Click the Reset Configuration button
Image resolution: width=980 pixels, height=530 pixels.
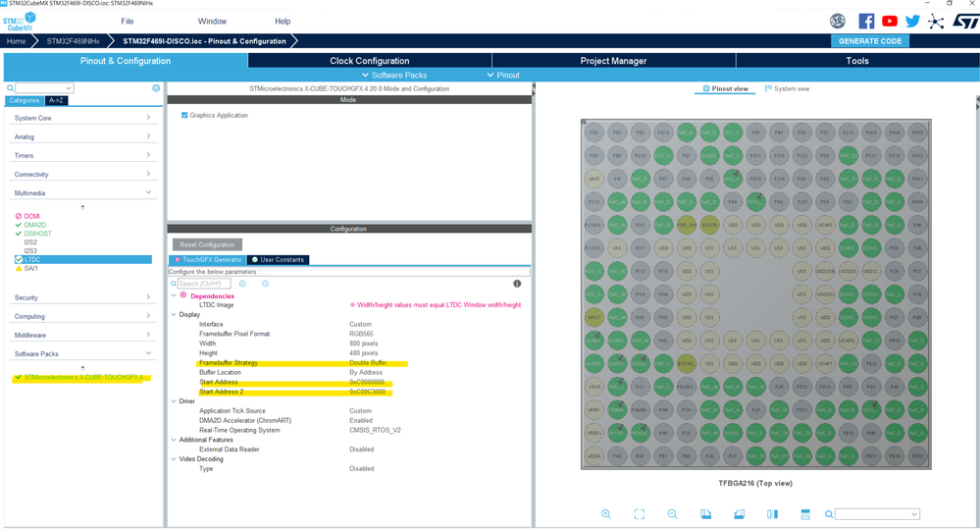[207, 244]
